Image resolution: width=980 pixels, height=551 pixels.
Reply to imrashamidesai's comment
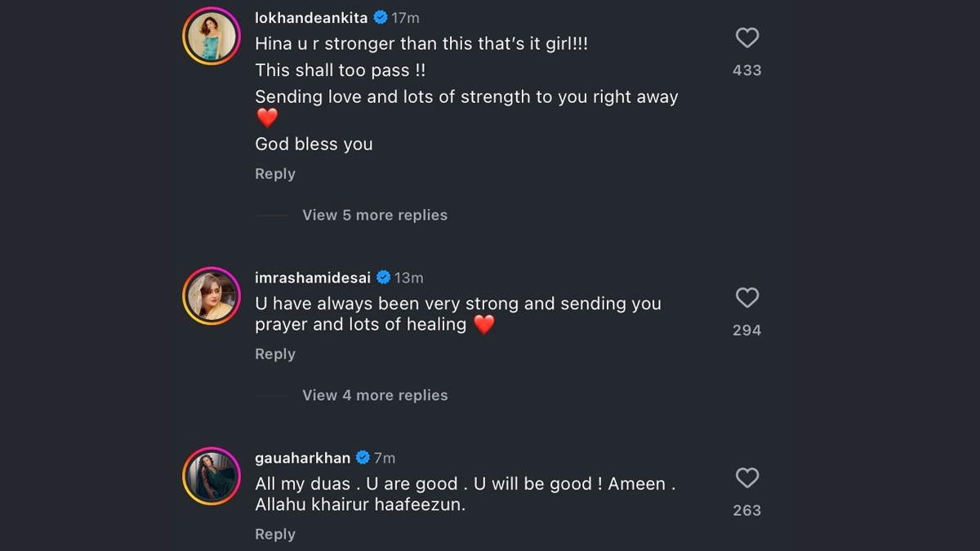[x=275, y=354]
